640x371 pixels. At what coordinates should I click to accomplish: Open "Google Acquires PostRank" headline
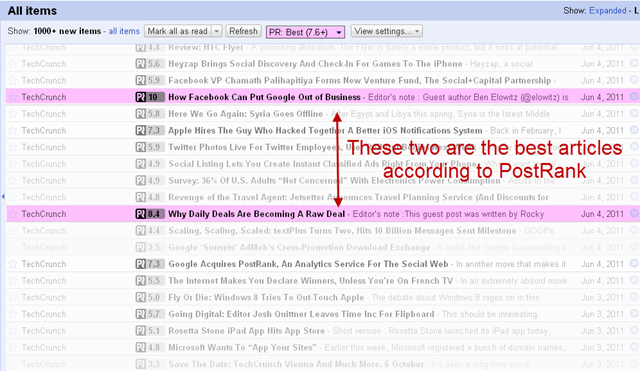[x=308, y=264]
